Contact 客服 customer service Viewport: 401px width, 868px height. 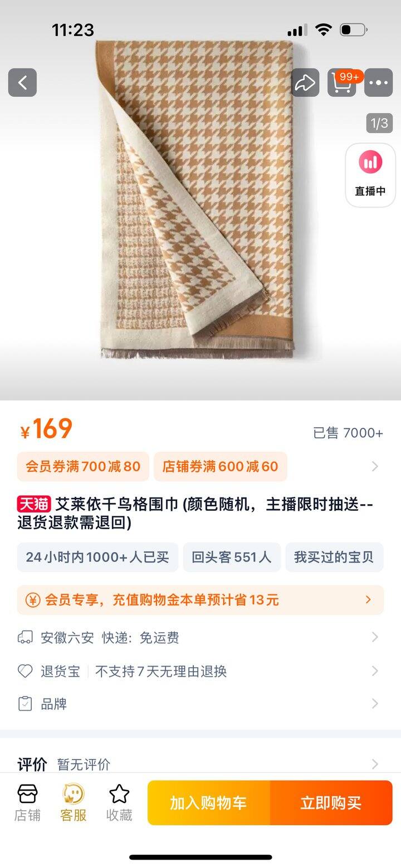point(74,803)
